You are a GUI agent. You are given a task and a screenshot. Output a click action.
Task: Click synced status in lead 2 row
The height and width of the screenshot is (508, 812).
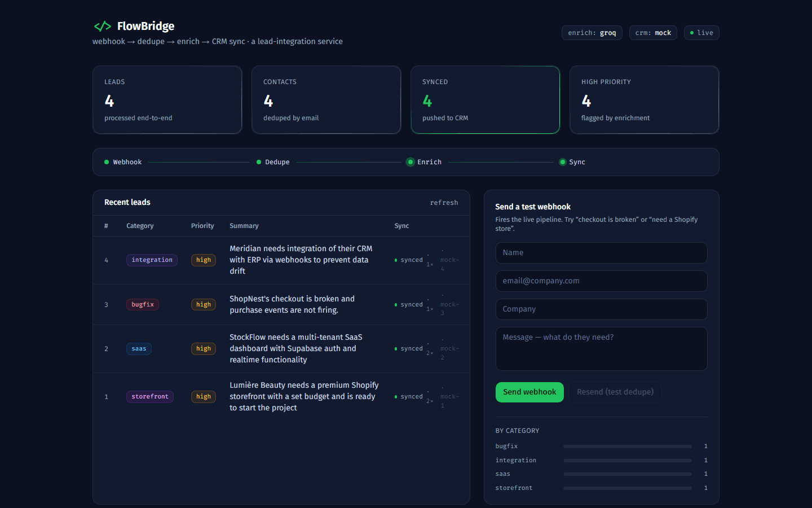click(408, 349)
